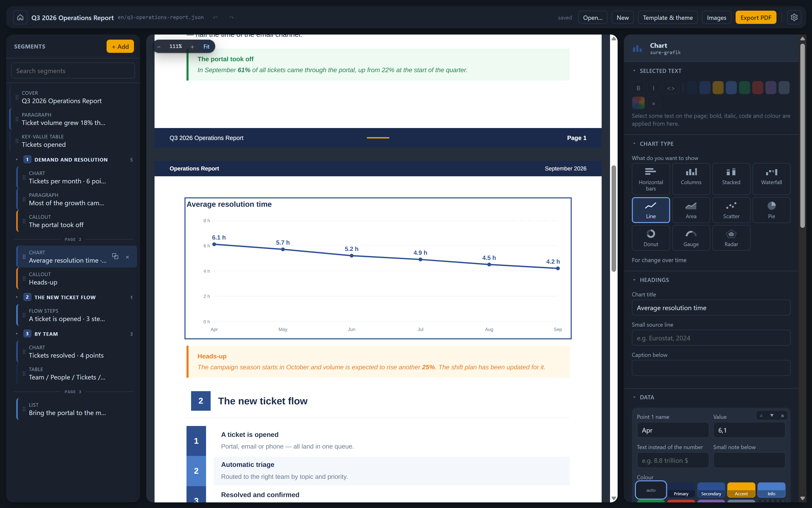This screenshot has width=812, height=508.
Task: Select the Scatter chart type
Action: [x=731, y=210]
